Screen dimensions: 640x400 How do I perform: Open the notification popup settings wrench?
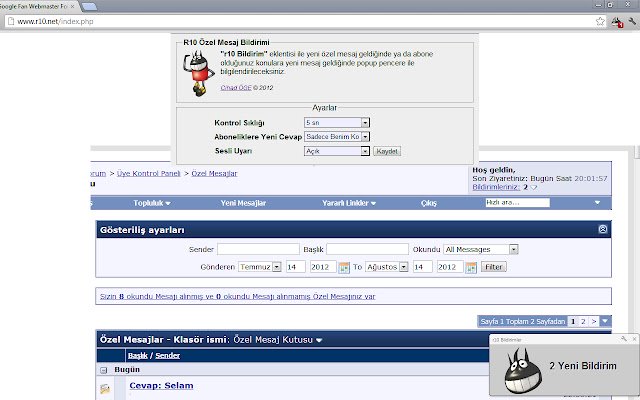(x=624, y=339)
